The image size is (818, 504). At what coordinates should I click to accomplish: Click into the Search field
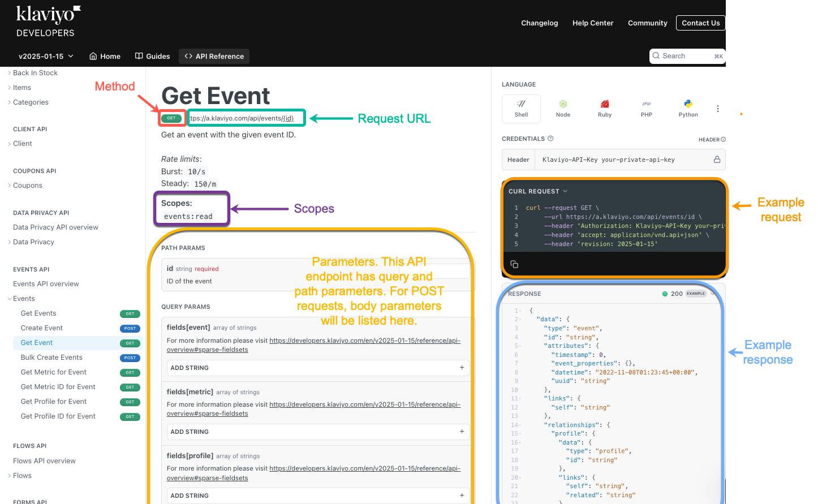point(684,56)
